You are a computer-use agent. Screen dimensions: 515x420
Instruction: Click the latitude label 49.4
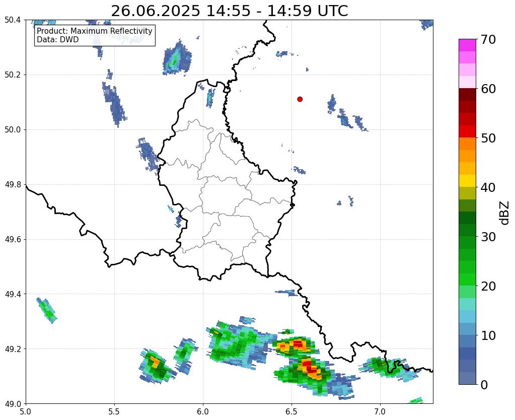click(13, 294)
